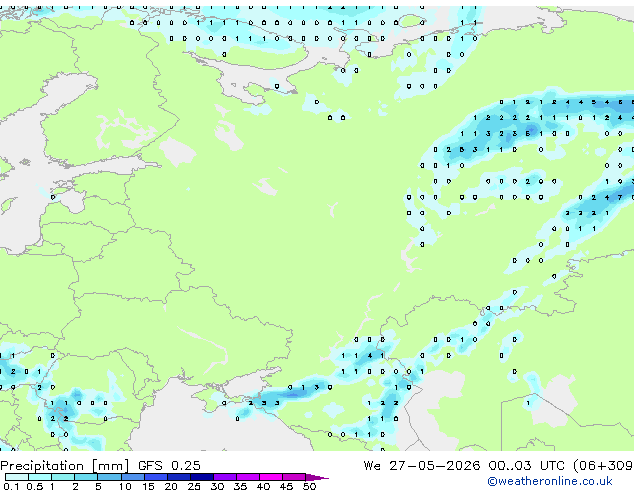Click the '50' legend scale label
Screen dimensions: 634x490
tap(309, 486)
